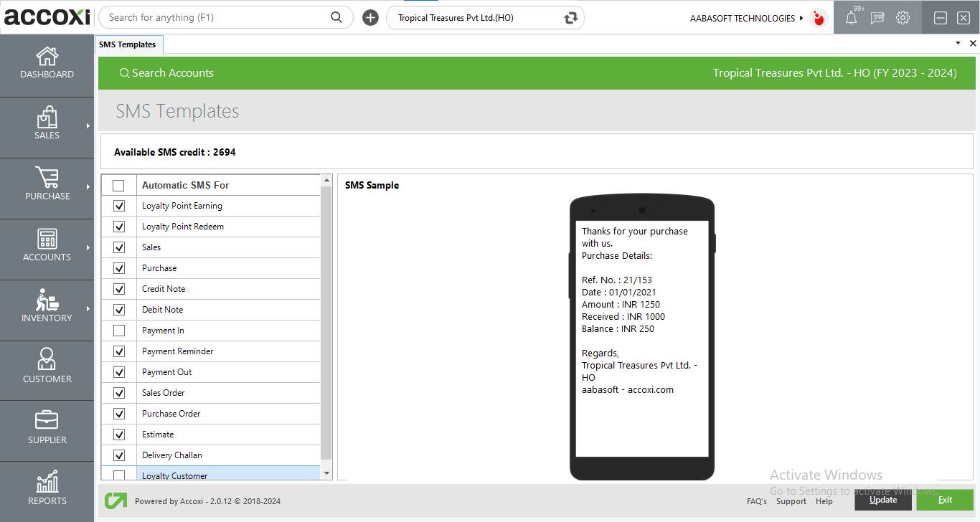This screenshot has width=980, height=522.
Task: Open the messages chat icon
Action: [x=877, y=18]
